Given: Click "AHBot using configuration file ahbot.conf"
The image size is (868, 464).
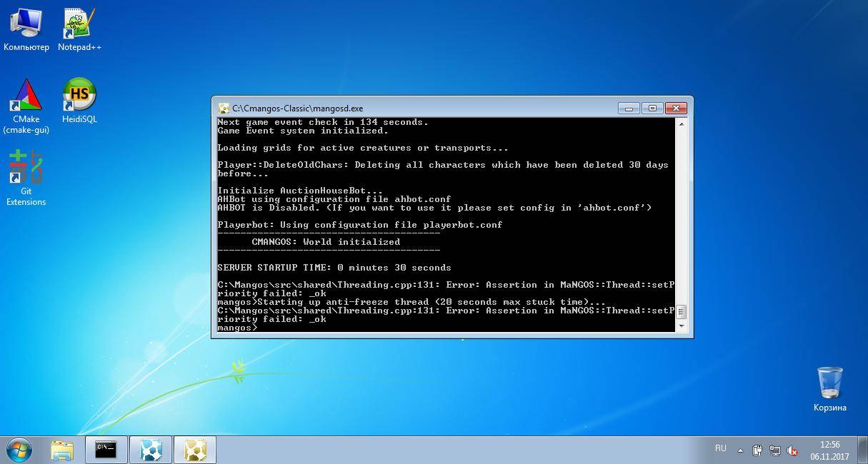Looking at the screenshot, I should point(334,199).
